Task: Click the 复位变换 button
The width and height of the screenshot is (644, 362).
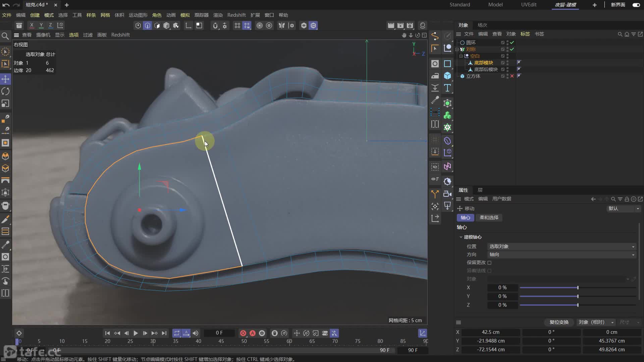Action: 559,322
